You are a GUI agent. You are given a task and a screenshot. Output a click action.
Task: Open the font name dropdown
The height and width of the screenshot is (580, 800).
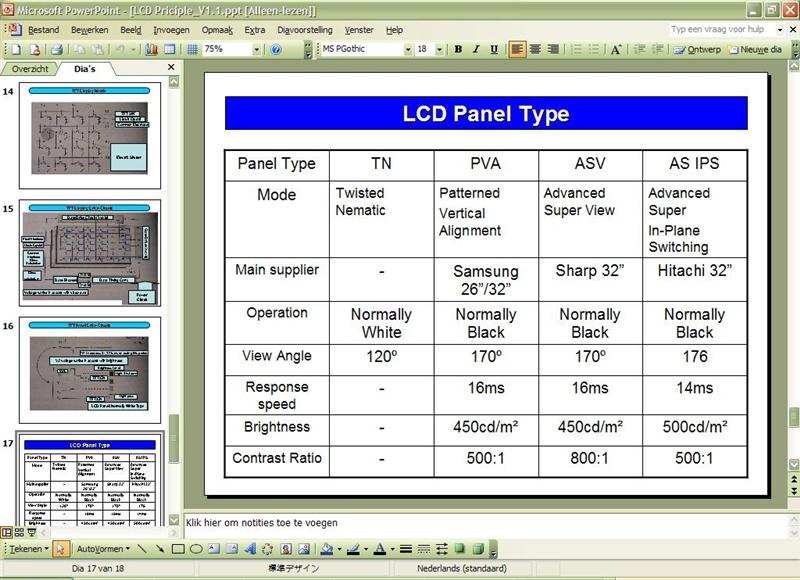(408, 49)
